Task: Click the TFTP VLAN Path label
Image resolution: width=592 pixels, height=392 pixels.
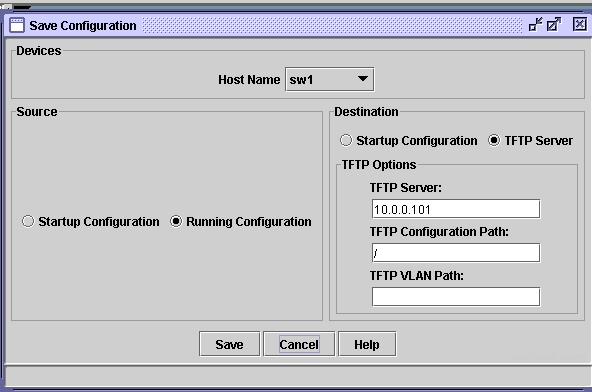Action: tap(416, 276)
